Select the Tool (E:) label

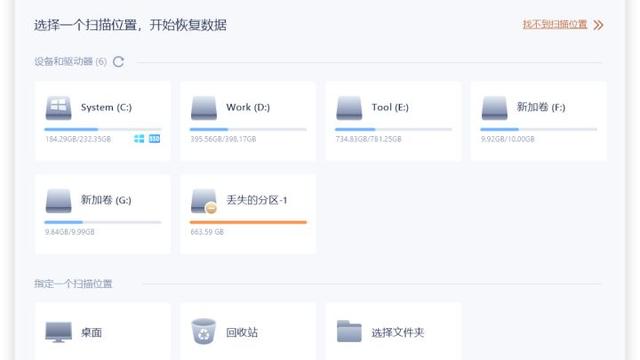(390, 107)
